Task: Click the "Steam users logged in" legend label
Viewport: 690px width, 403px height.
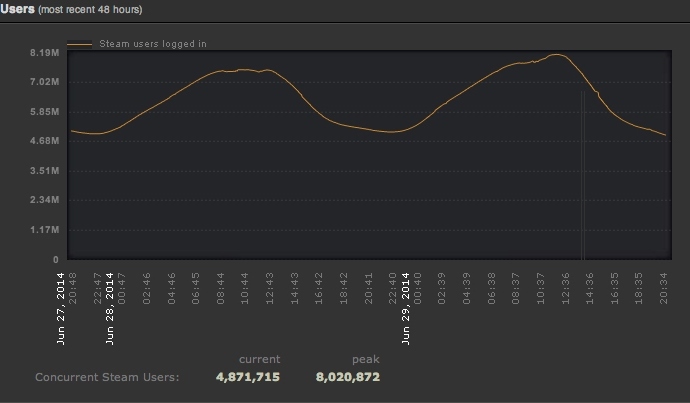Action: pos(153,44)
